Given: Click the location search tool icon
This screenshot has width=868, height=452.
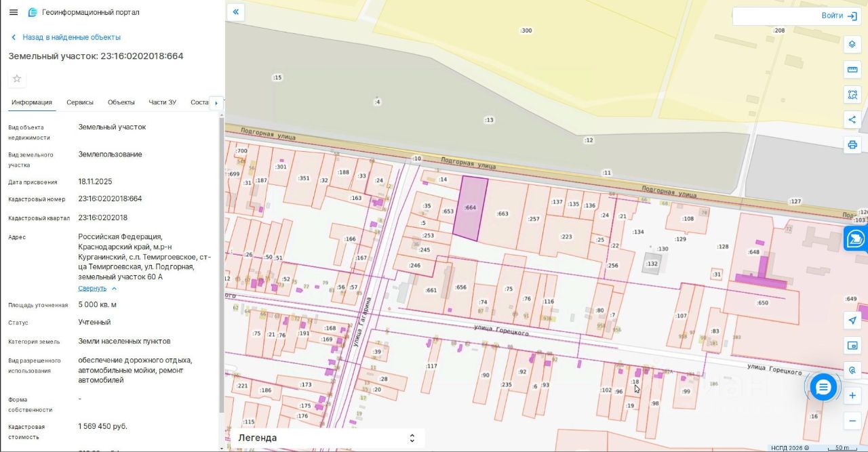Looking at the screenshot, I should (x=852, y=370).
